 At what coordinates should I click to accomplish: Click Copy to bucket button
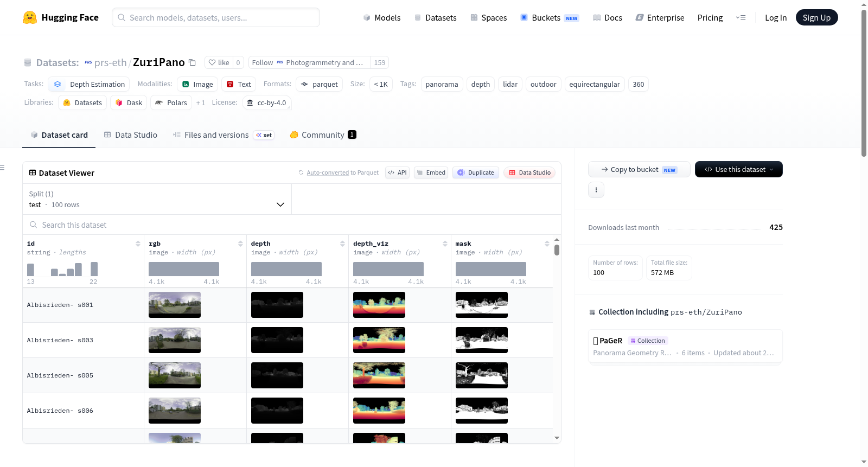639,169
